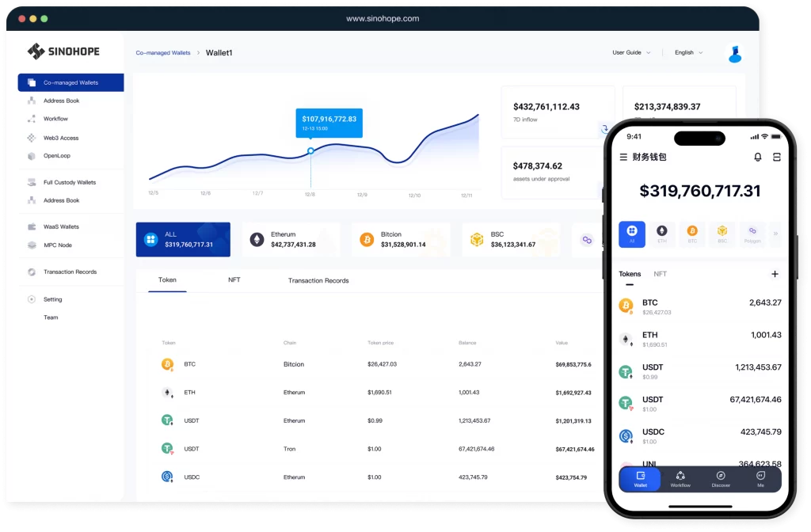The height and width of the screenshot is (532, 811).
Task: Open Workflow in the sidebar
Action: pos(55,119)
